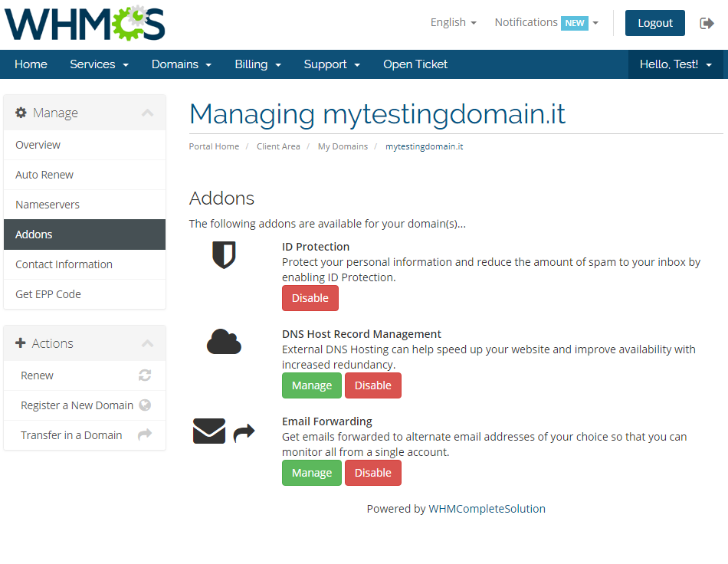Open Contact Information in the sidebar

point(84,264)
